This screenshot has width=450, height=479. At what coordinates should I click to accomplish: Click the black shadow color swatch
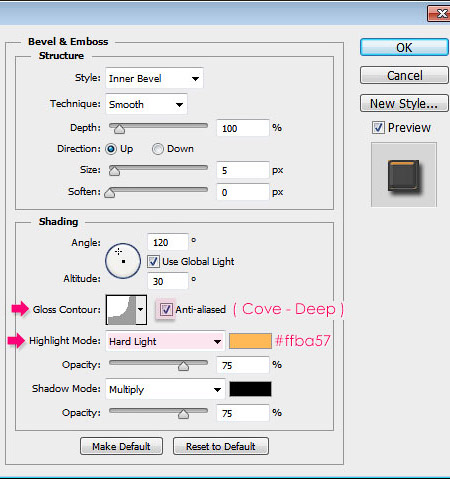(250, 389)
